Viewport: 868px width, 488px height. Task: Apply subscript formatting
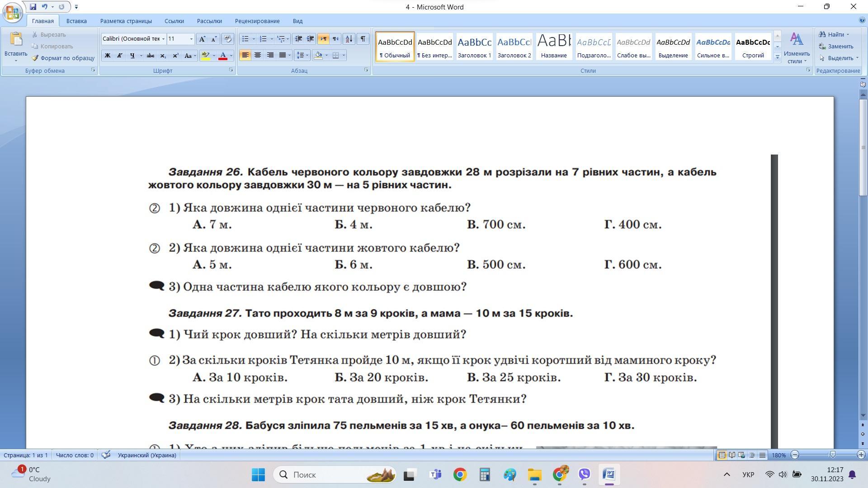pyautogui.click(x=163, y=56)
